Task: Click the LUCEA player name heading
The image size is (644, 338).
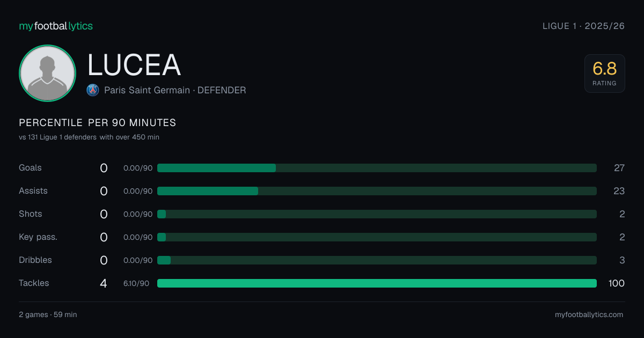Action: (134, 65)
